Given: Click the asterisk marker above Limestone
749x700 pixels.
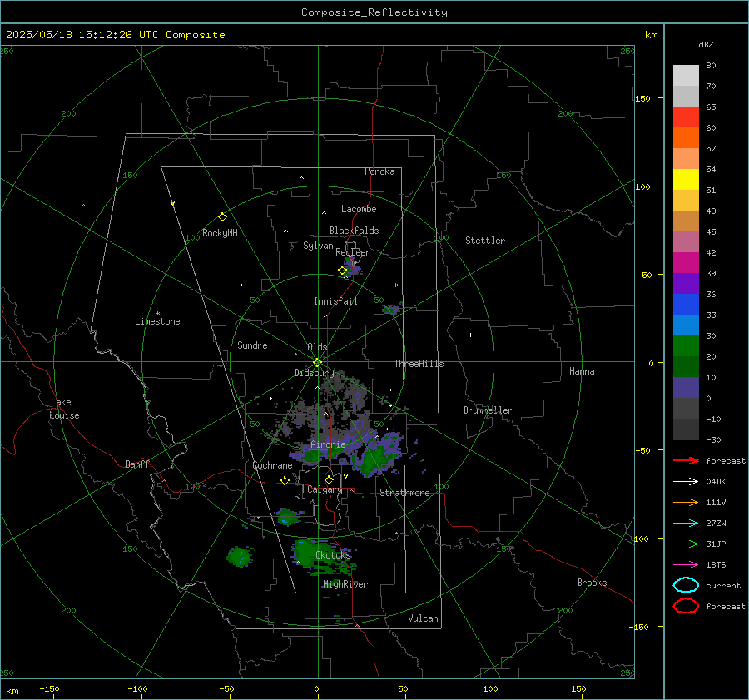Looking at the screenshot, I should click(157, 314).
